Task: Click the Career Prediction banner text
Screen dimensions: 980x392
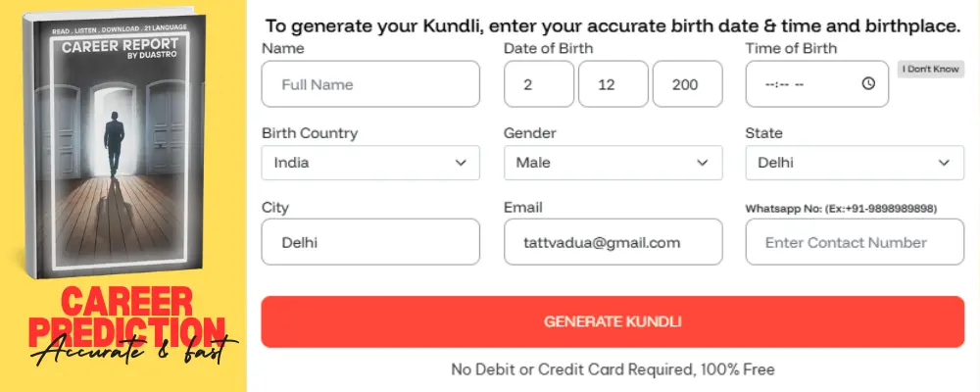Action: pyautogui.click(x=124, y=316)
